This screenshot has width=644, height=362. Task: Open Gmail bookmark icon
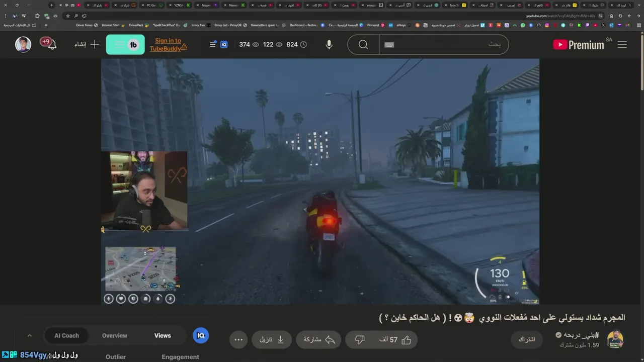pyautogui.click(x=627, y=25)
